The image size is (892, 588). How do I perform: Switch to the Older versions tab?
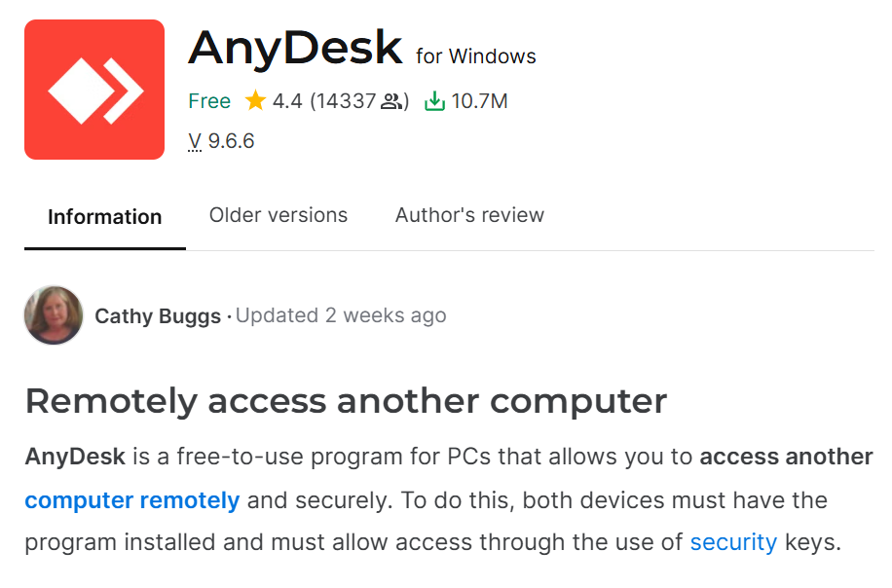(279, 215)
